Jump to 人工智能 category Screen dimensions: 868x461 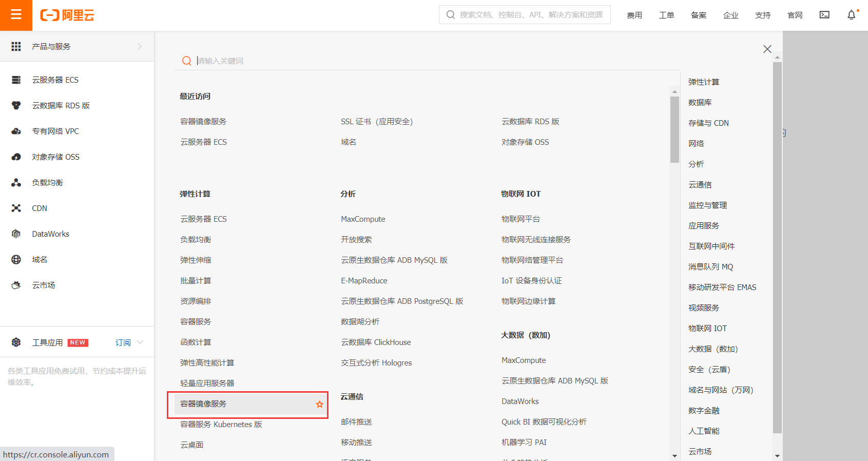click(x=704, y=431)
